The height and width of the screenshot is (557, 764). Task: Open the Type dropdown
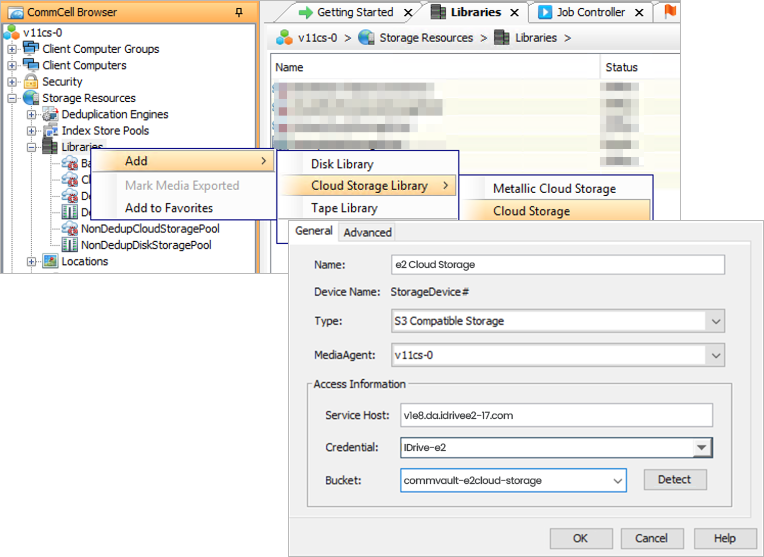pyautogui.click(x=715, y=321)
